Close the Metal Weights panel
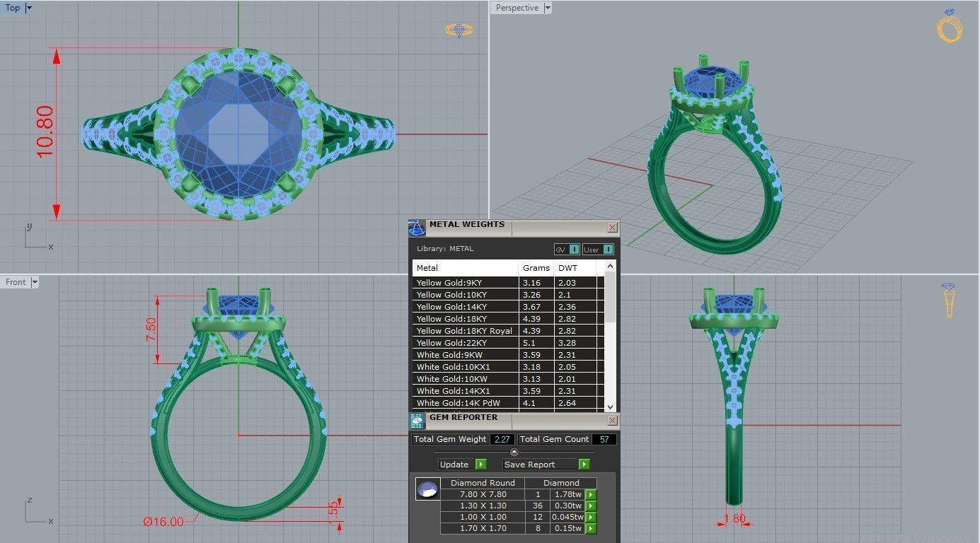Screen dimensions: 980x543 pos(612,228)
